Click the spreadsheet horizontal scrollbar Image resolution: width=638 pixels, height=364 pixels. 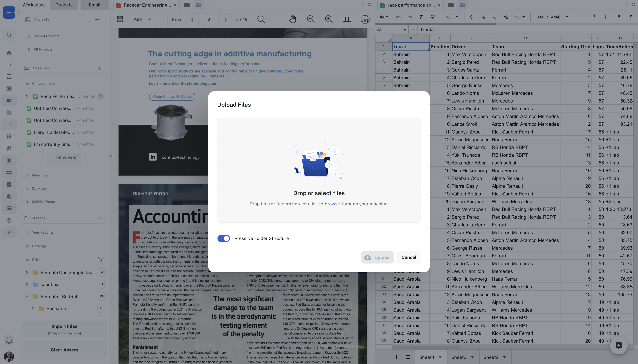pyautogui.click(x=426, y=347)
